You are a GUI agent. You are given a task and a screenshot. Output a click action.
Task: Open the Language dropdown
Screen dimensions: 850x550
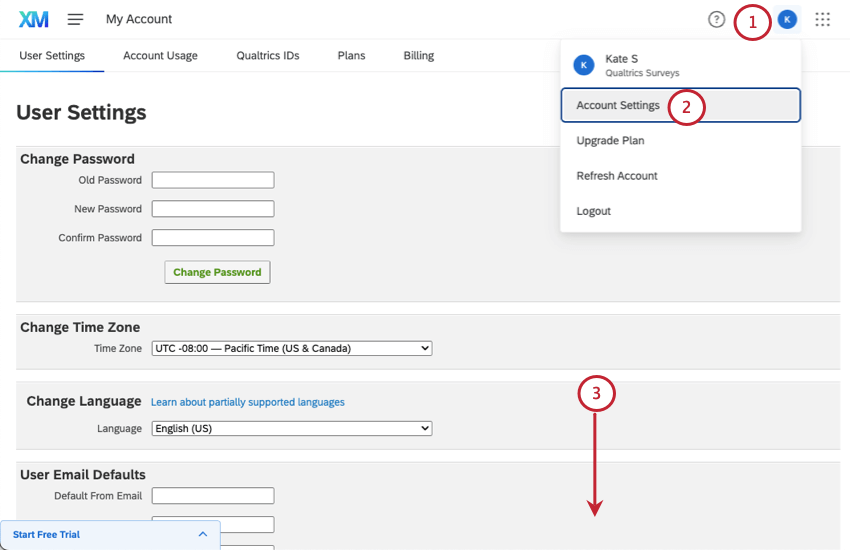292,429
